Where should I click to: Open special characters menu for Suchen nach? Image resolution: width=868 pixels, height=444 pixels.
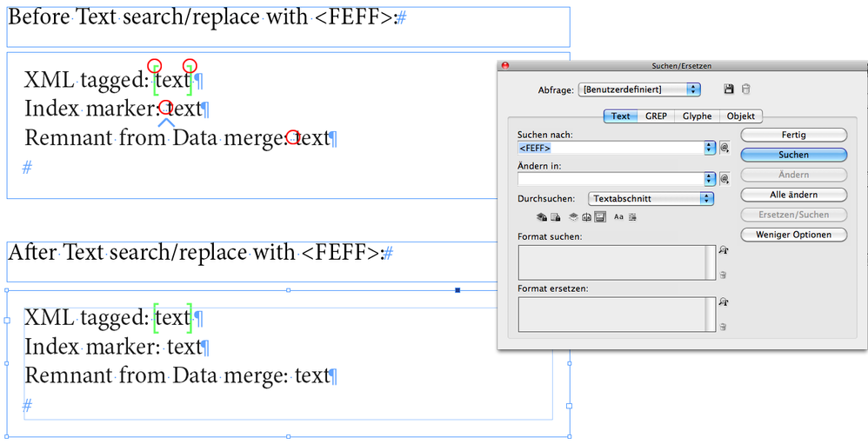tap(724, 148)
